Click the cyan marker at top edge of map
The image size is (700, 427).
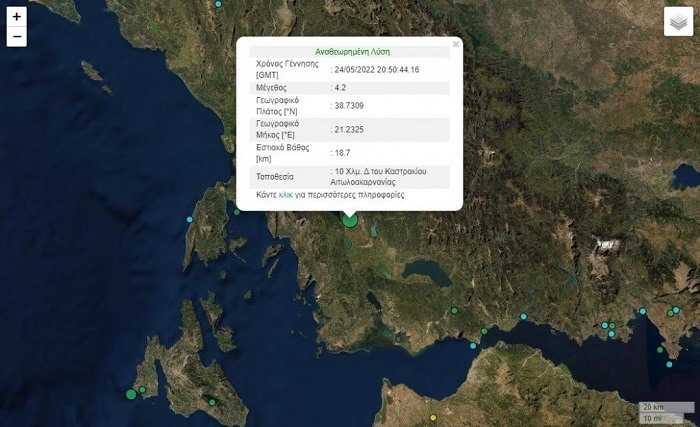(x=219, y=4)
